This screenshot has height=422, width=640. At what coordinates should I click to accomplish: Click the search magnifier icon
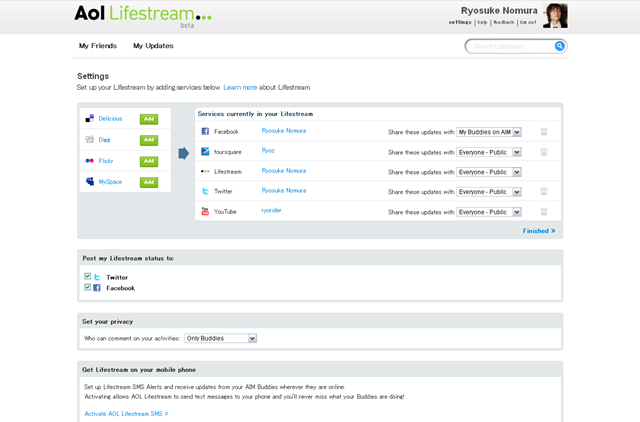pos(560,46)
